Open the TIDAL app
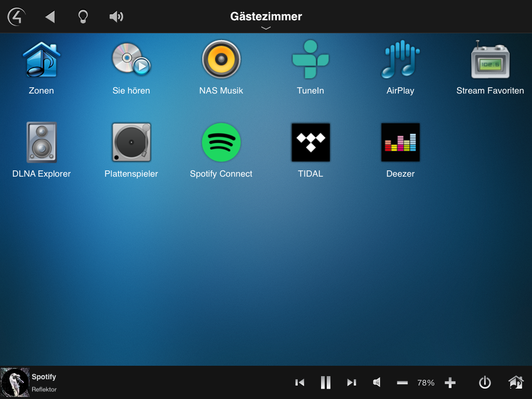532x399 pixels. point(311,142)
